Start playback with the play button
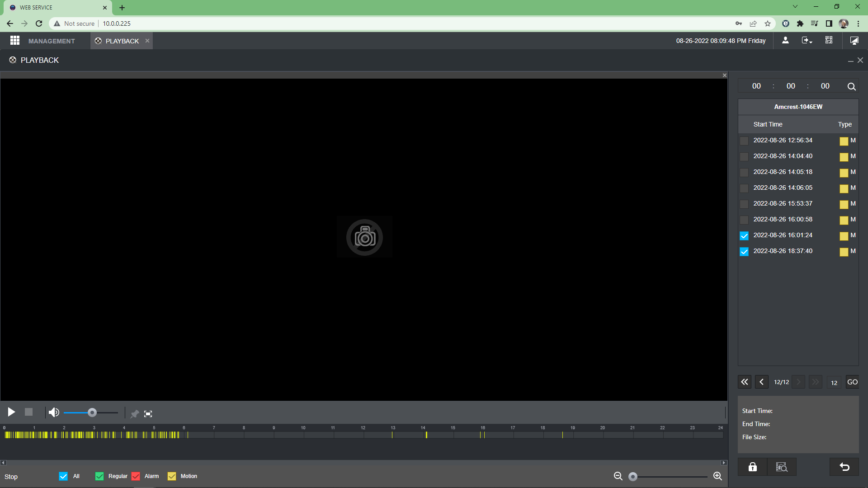Screen dimensions: 868x488 11,412
